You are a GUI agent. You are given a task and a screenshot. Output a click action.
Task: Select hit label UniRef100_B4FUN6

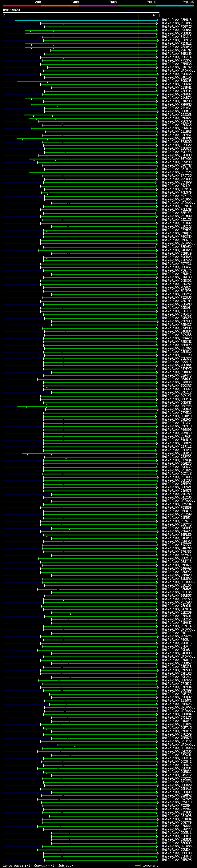pyautogui.click(x=177, y=139)
